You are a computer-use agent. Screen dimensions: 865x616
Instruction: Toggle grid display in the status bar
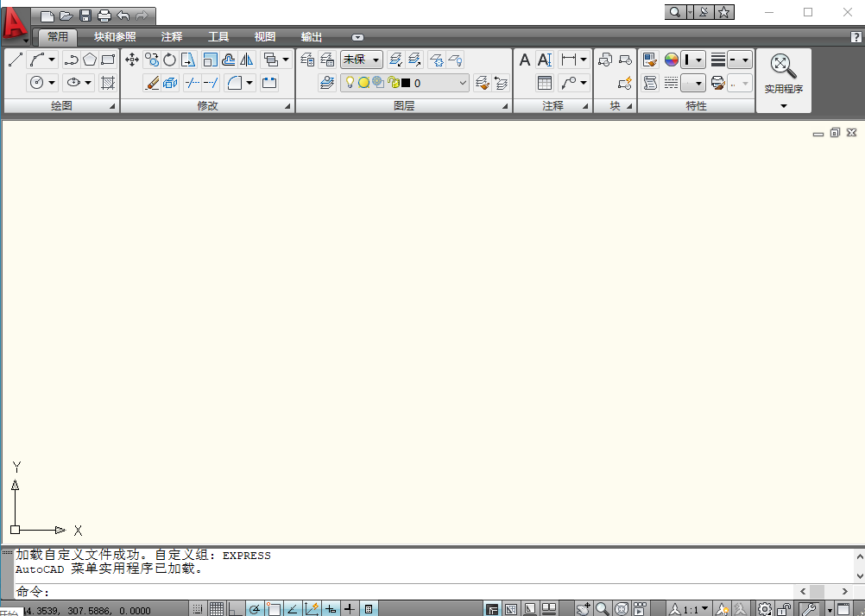(217, 608)
